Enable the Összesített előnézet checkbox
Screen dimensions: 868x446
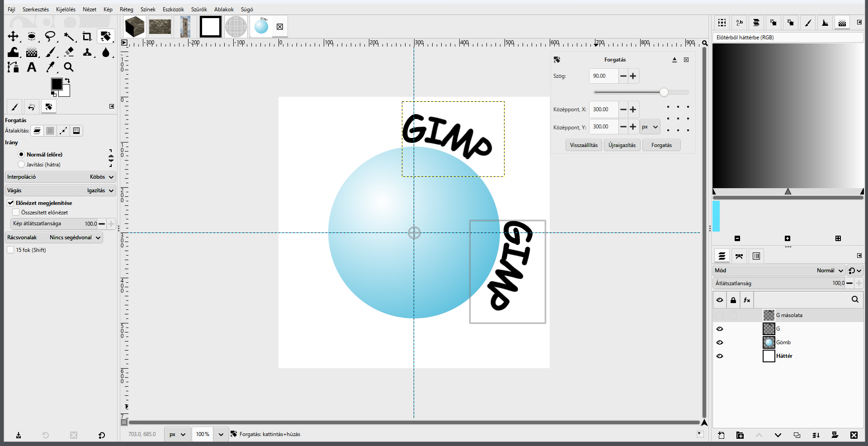click(x=16, y=212)
